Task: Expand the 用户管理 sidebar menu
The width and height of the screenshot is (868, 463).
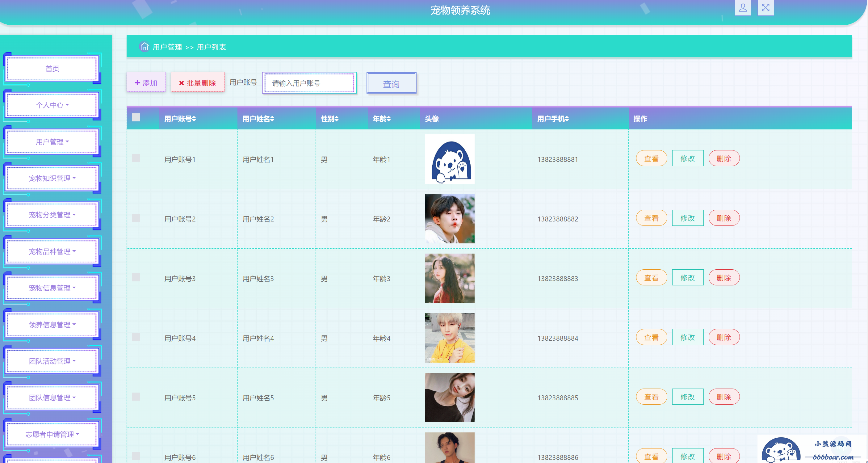Action: pyautogui.click(x=52, y=142)
